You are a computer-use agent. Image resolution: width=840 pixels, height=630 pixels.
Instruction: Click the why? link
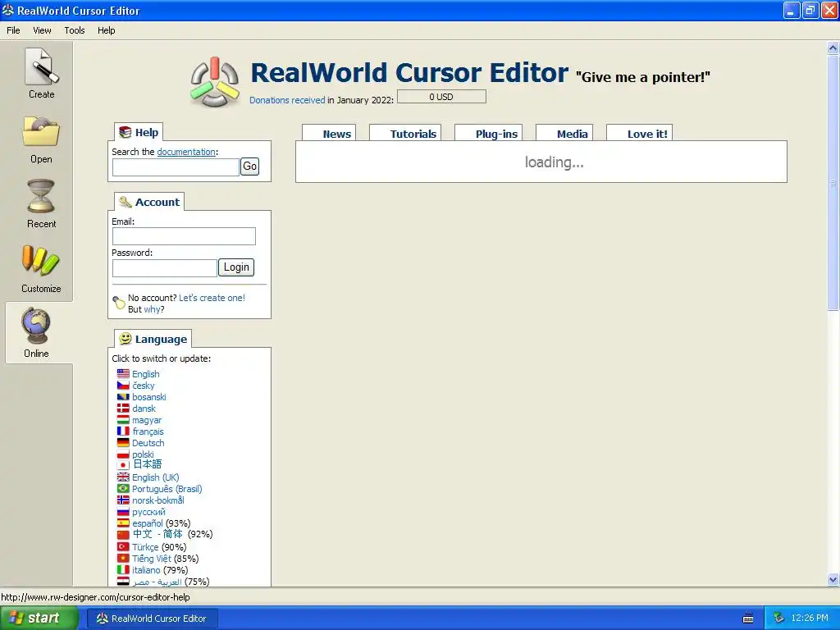[153, 309]
